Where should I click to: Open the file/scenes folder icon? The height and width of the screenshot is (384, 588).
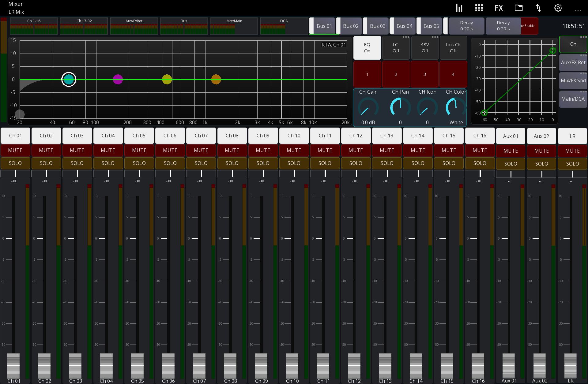pos(518,8)
